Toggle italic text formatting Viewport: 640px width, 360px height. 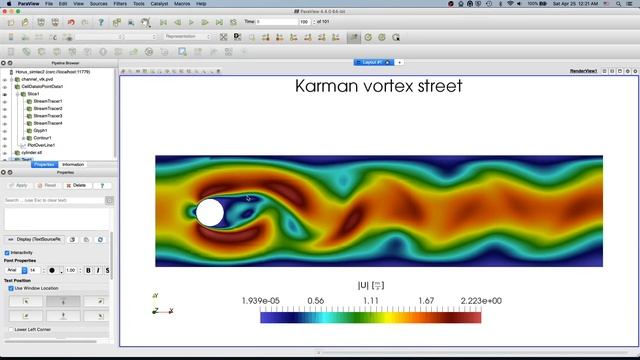coord(98,270)
